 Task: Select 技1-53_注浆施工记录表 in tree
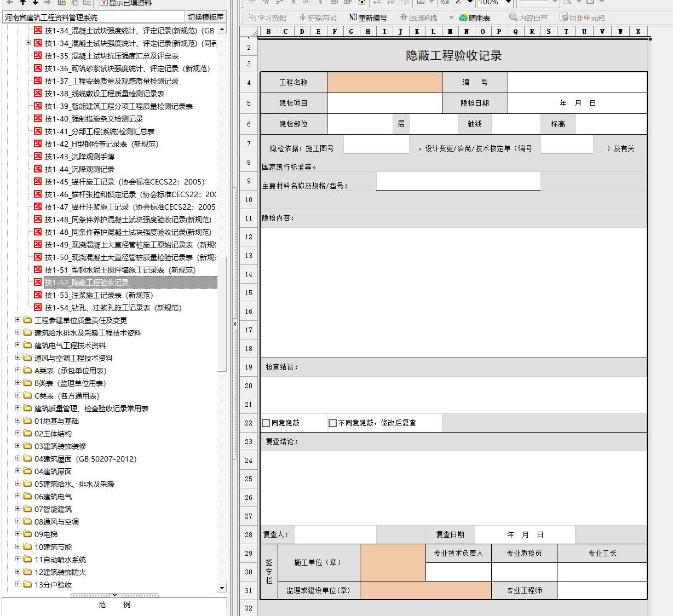99,295
